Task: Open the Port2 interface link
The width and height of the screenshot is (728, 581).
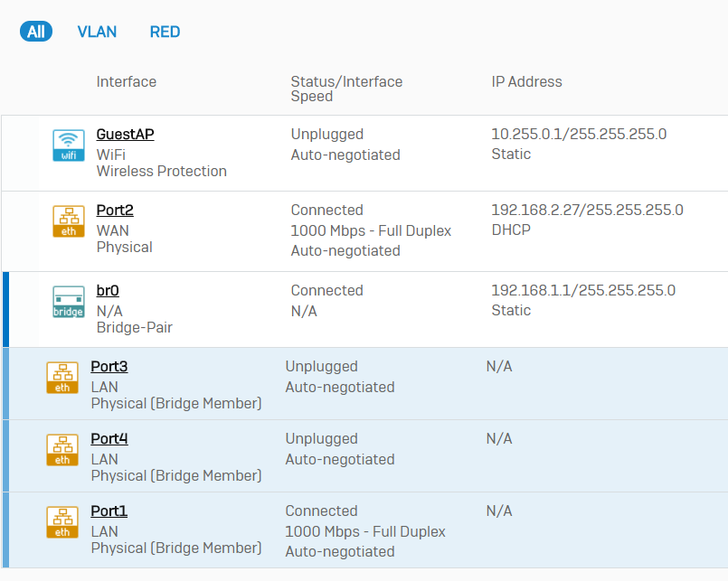Action: pyautogui.click(x=115, y=211)
